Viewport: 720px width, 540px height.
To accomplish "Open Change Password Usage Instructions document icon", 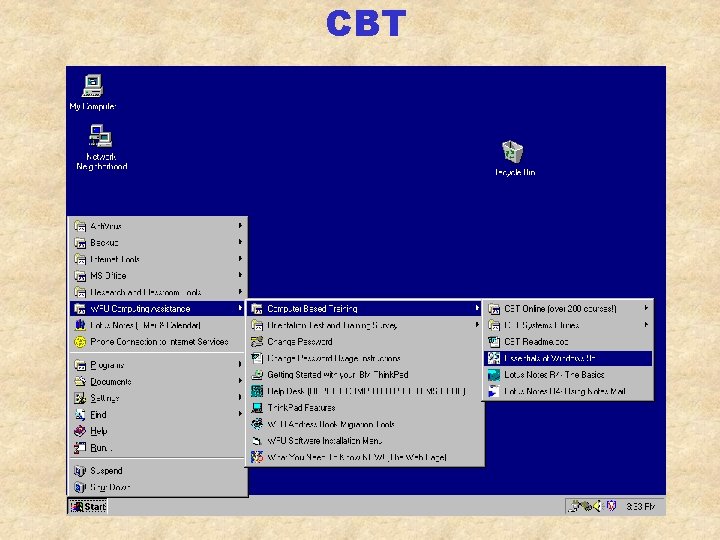I will [x=257, y=358].
